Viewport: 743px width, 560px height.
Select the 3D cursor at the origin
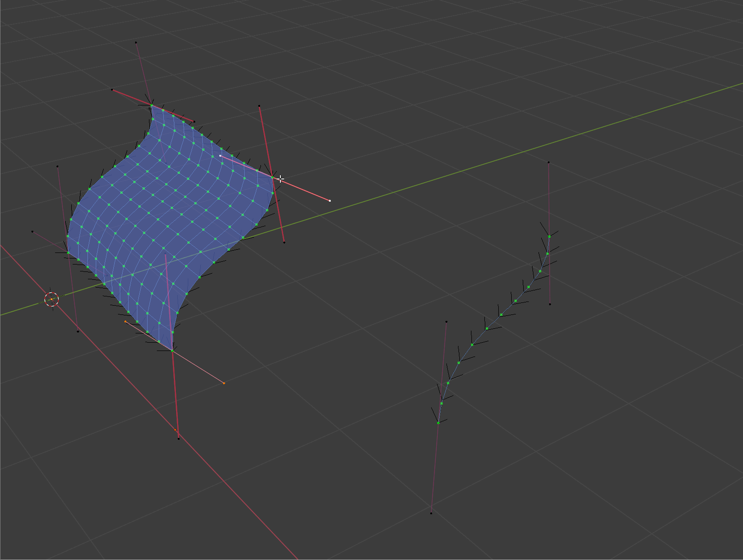point(52,299)
